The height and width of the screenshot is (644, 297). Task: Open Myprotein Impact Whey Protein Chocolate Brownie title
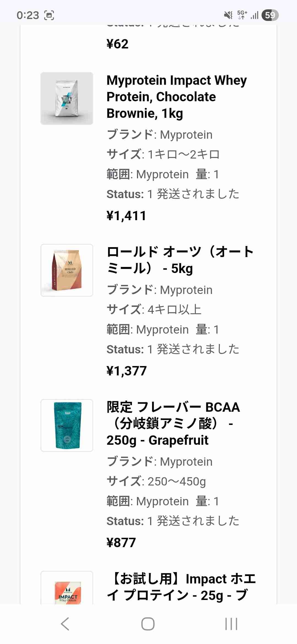tap(177, 97)
